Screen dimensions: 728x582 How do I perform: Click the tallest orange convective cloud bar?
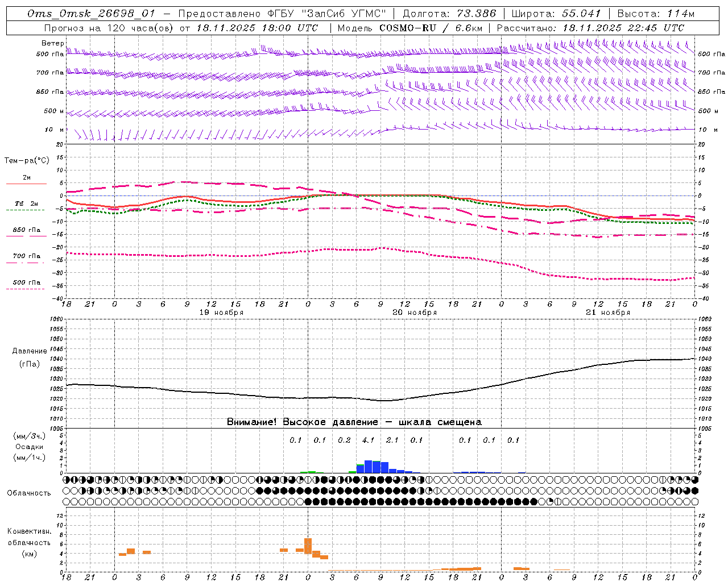point(308,546)
